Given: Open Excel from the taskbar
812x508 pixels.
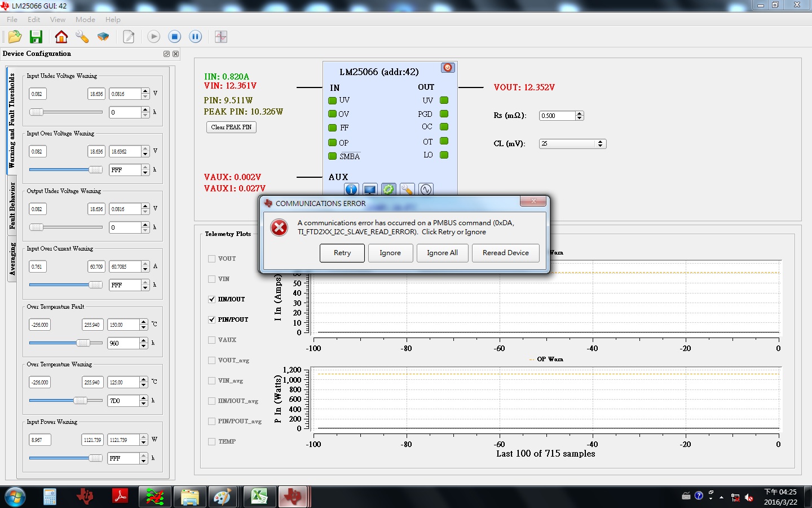Looking at the screenshot, I should (259, 497).
